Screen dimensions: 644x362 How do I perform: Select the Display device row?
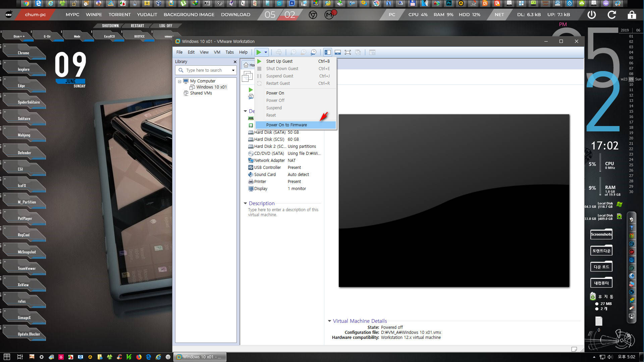(x=284, y=189)
